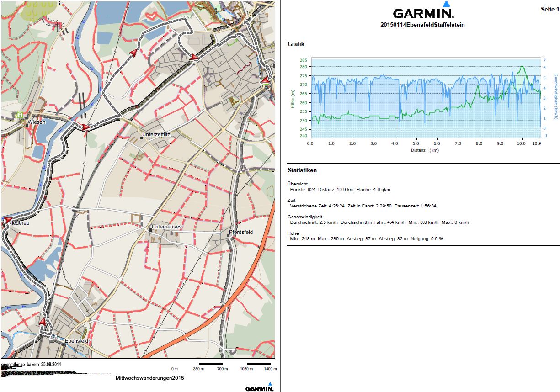Click the Ebensfeld town label
This screenshot has width=560, height=392.
[76, 341]
